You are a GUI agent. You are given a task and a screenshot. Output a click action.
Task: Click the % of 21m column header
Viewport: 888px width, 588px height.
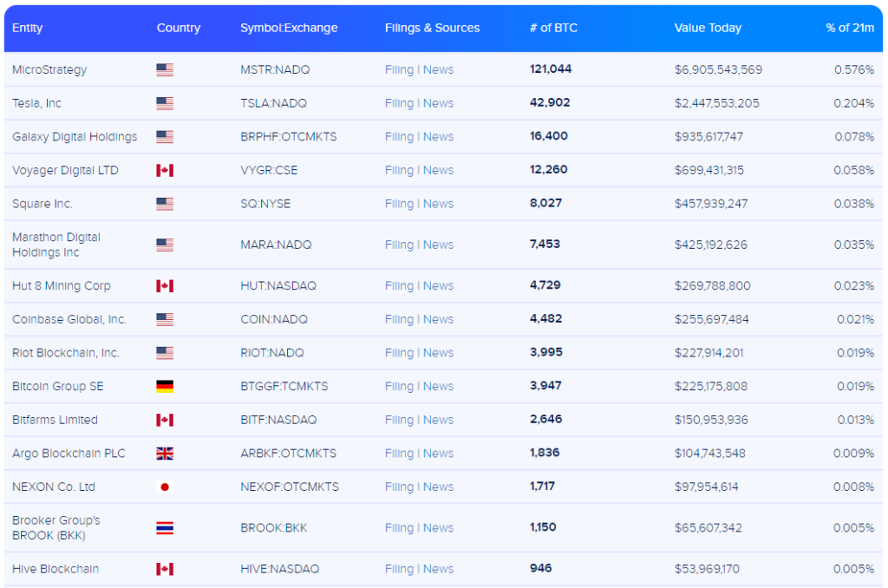click(849, 28)
